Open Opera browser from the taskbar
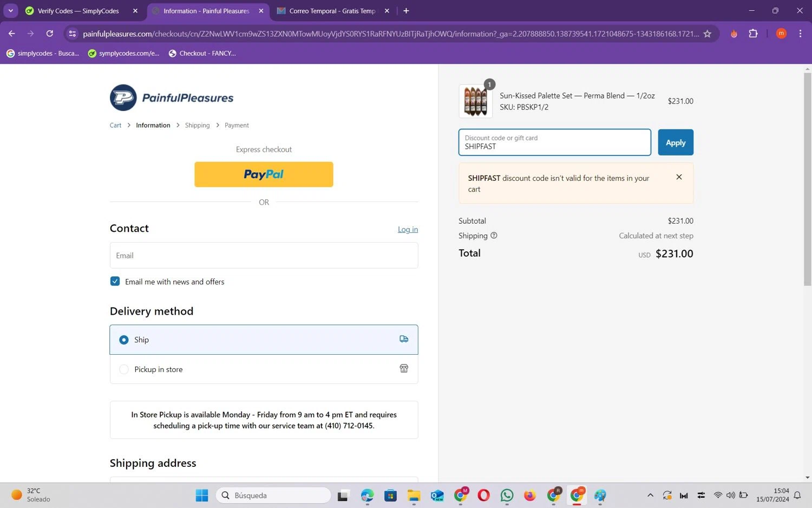Viewport: 812px width, 508px height. (x=483, y=496)
